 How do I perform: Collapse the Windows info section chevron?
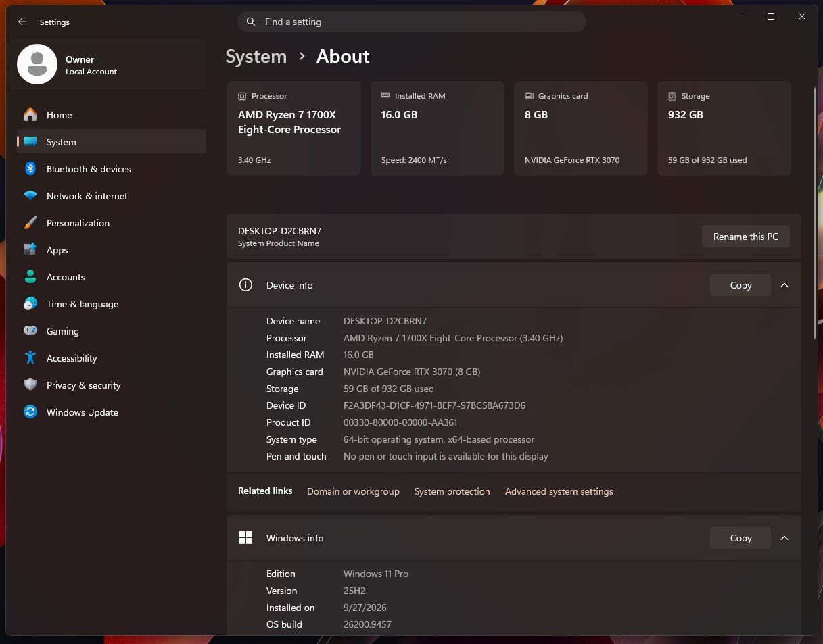click(784, 538)
